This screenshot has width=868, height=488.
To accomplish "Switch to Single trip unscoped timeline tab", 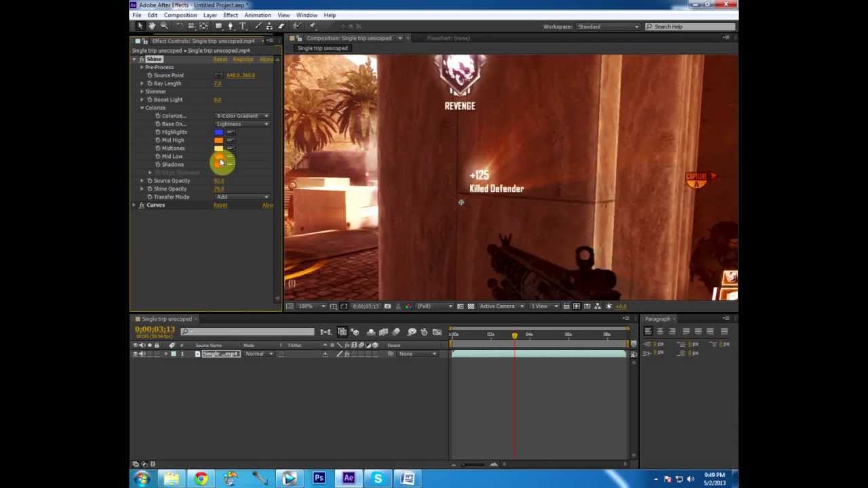I will pyautogui.click(x=167, y=319).
